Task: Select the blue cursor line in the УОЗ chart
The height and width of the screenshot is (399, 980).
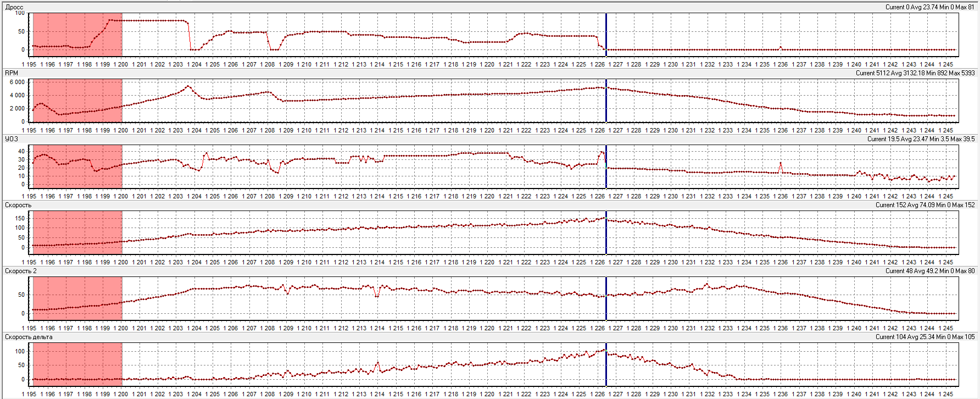Action: point(606,166)
